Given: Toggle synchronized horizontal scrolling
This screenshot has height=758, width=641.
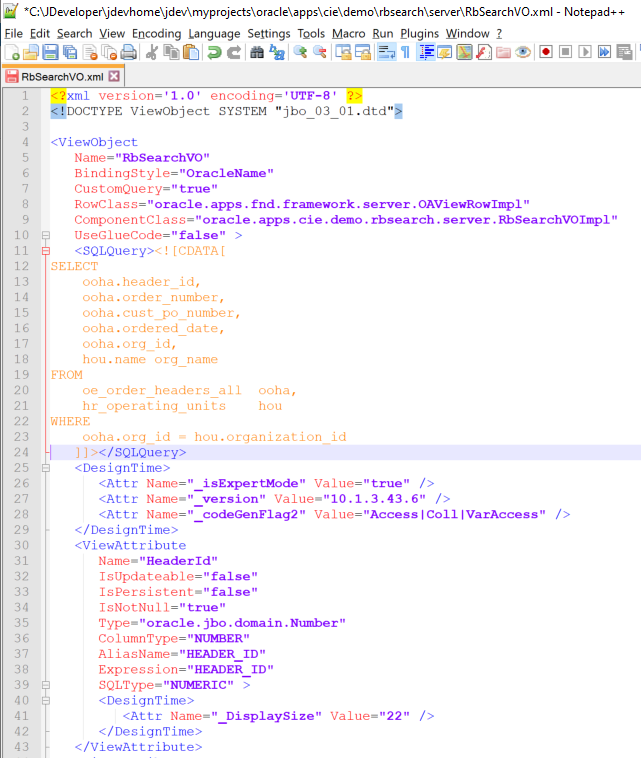Looking at the screenshot, I should coord(363,52).
